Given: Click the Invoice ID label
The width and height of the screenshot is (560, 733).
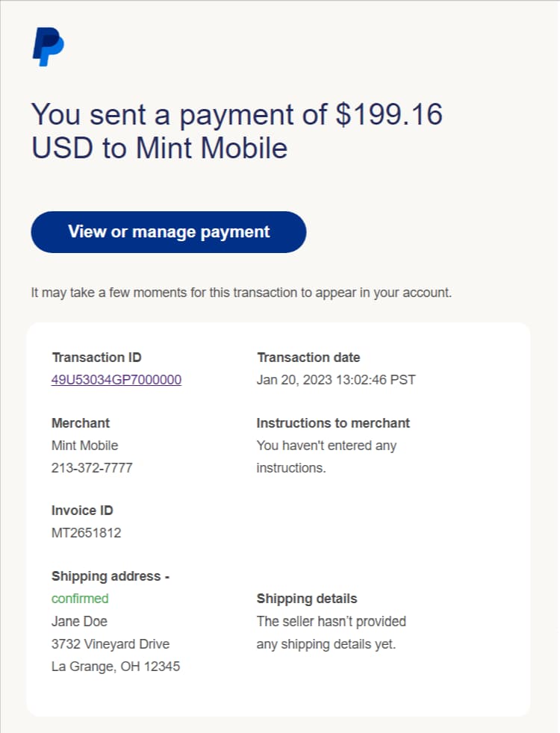Looking at the screenshot, I should pos(82,511).
